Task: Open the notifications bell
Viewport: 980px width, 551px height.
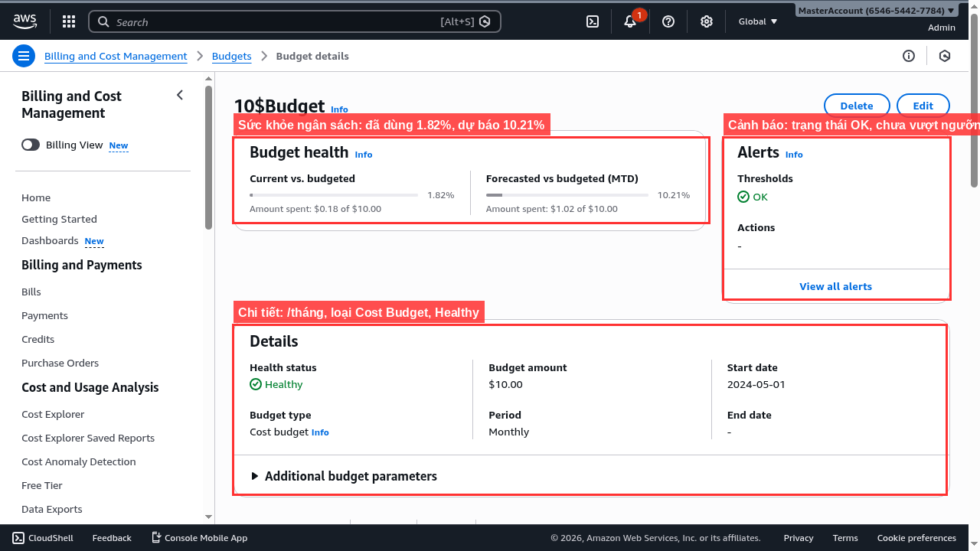Action: [630, 21]
